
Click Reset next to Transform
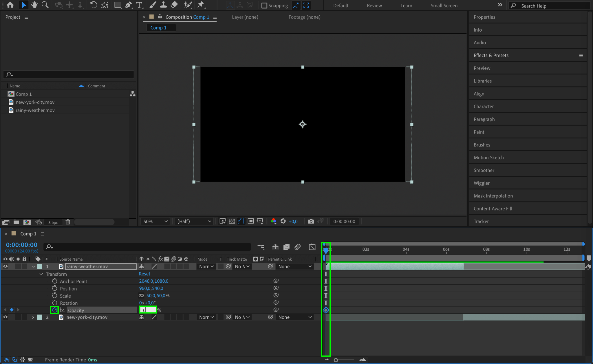(144, 274)
